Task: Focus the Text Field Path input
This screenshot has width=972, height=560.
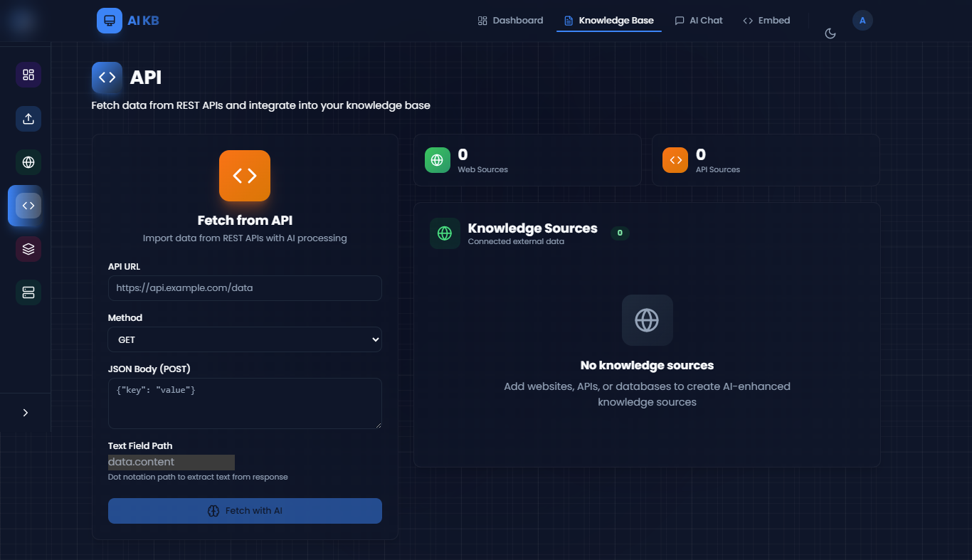Action: (x=171, y=462)
